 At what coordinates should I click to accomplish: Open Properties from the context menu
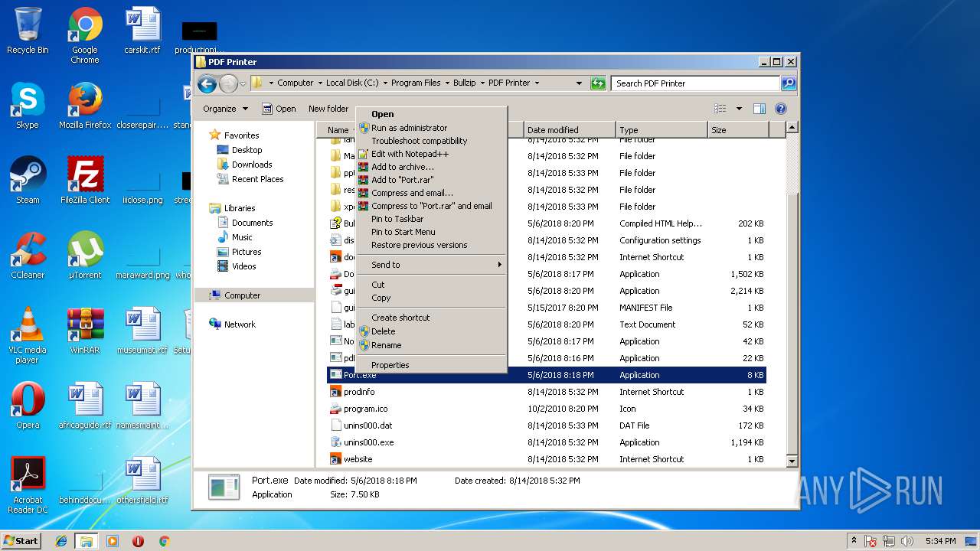coord(431,365)
